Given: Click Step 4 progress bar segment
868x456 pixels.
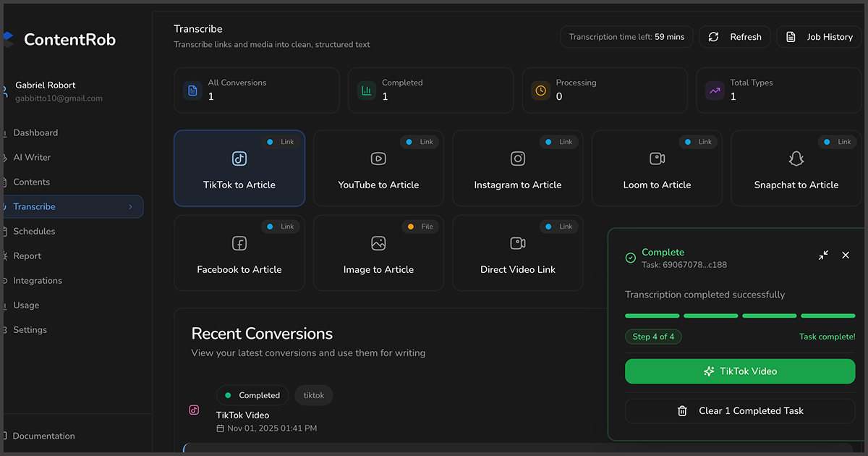Looking at the screenshot, I should pyautogui.click(x=827, y=316).
